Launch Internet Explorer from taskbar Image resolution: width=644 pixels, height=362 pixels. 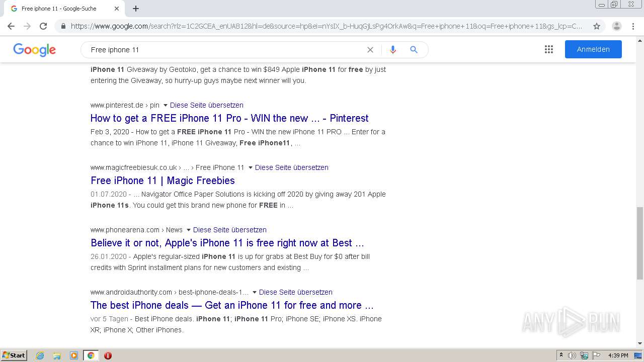click(x=40, y=355)
